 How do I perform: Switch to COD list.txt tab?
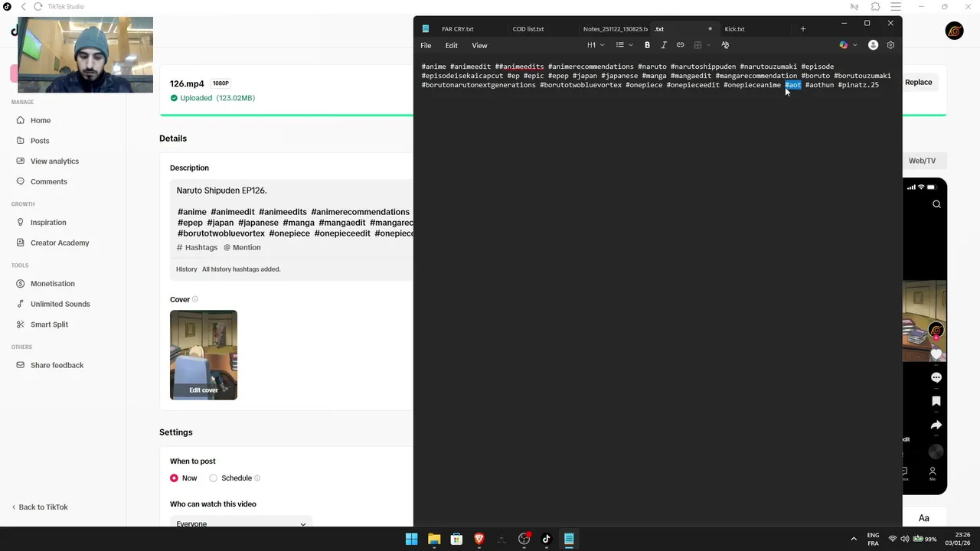click(x=528, y=29)
